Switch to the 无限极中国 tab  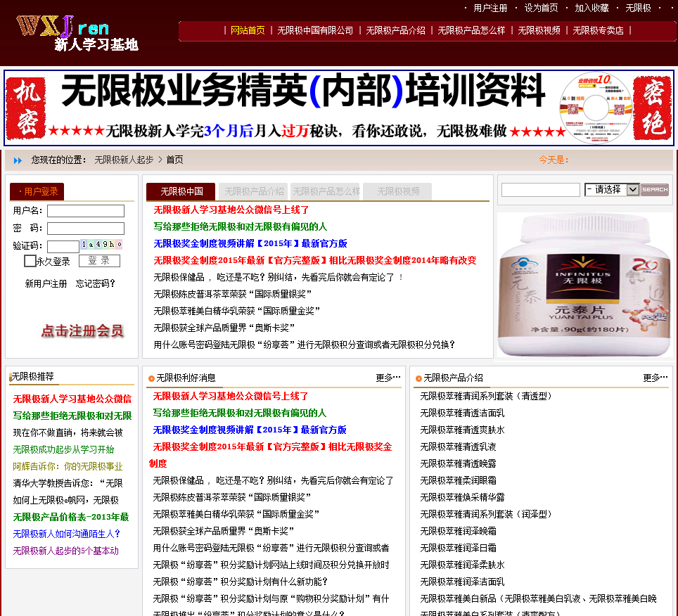click(x=181, y=191)
